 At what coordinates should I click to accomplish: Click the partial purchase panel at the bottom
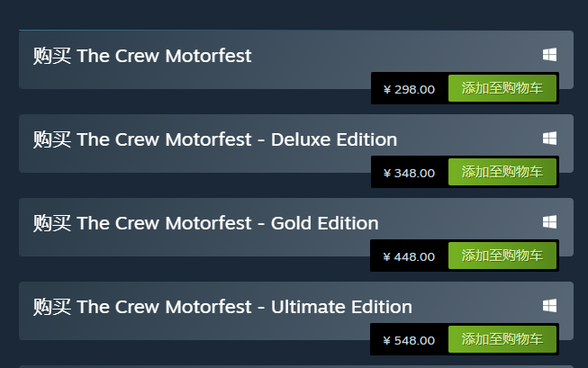tap(295, 365)
